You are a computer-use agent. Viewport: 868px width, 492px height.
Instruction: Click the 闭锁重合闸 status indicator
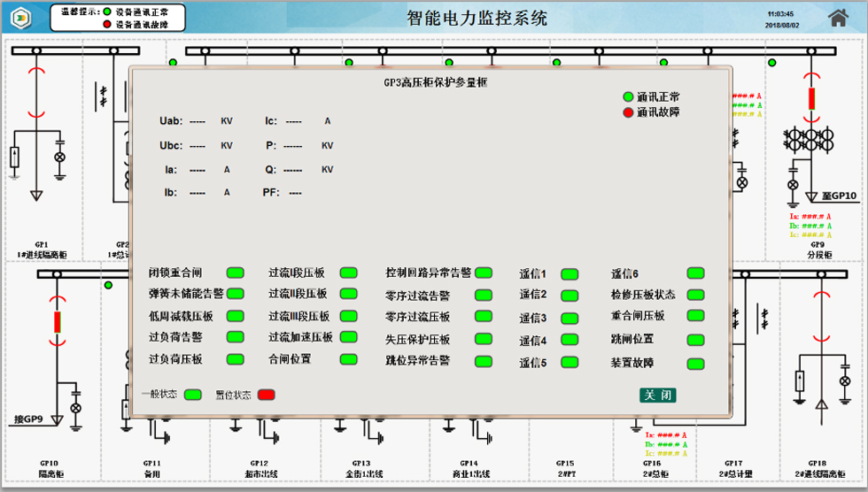(236, 273)
